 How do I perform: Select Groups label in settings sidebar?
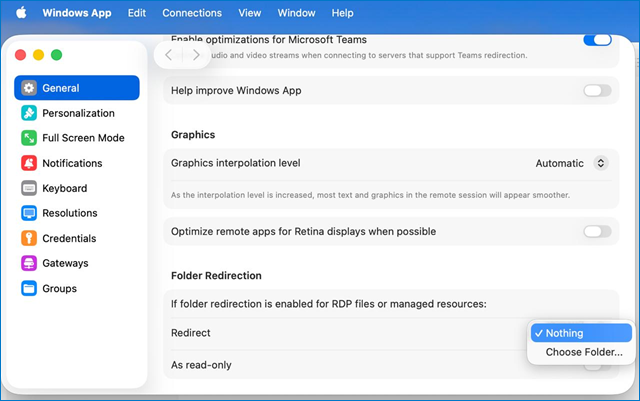[x=60, y=289]
